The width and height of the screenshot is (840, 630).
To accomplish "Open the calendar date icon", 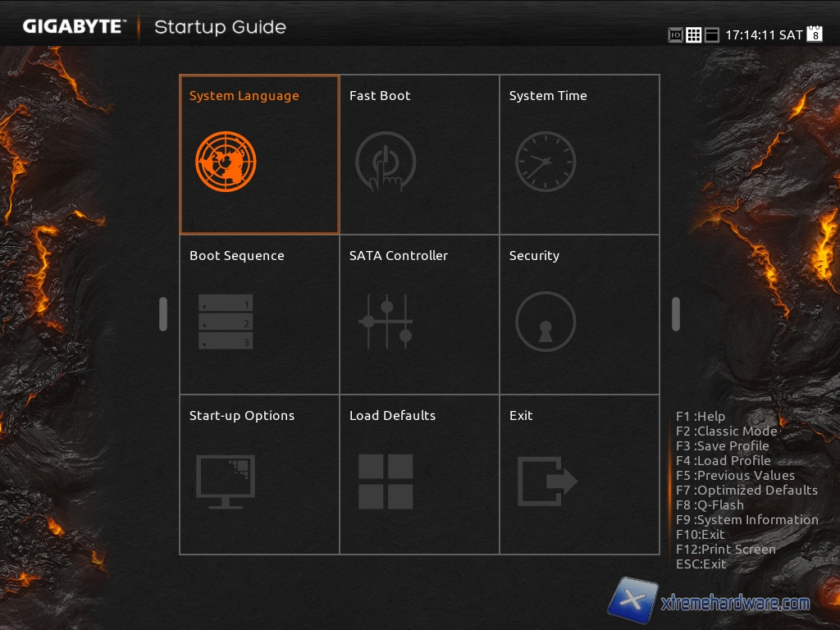I will pyautogui.click(x=815, y=34).
